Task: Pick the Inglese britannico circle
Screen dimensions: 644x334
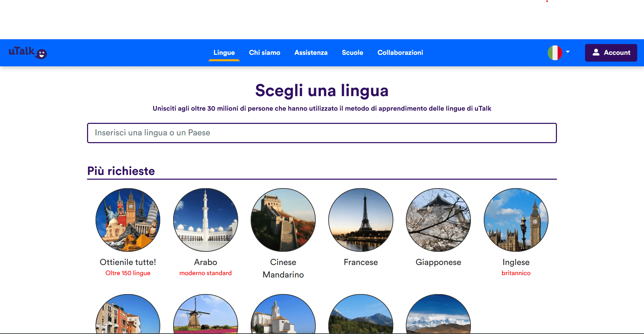Action: (516, 220)
